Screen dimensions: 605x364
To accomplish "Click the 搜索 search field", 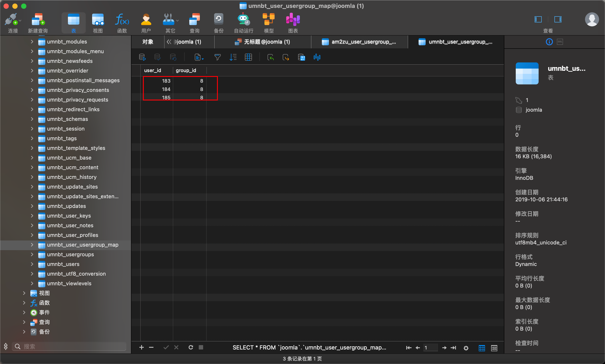I will [69, 346].
